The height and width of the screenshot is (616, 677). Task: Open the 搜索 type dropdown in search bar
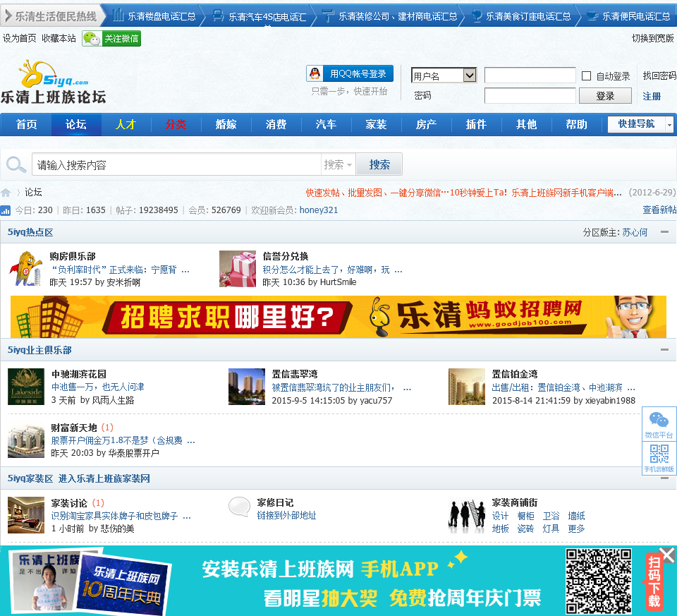(338, 164)
